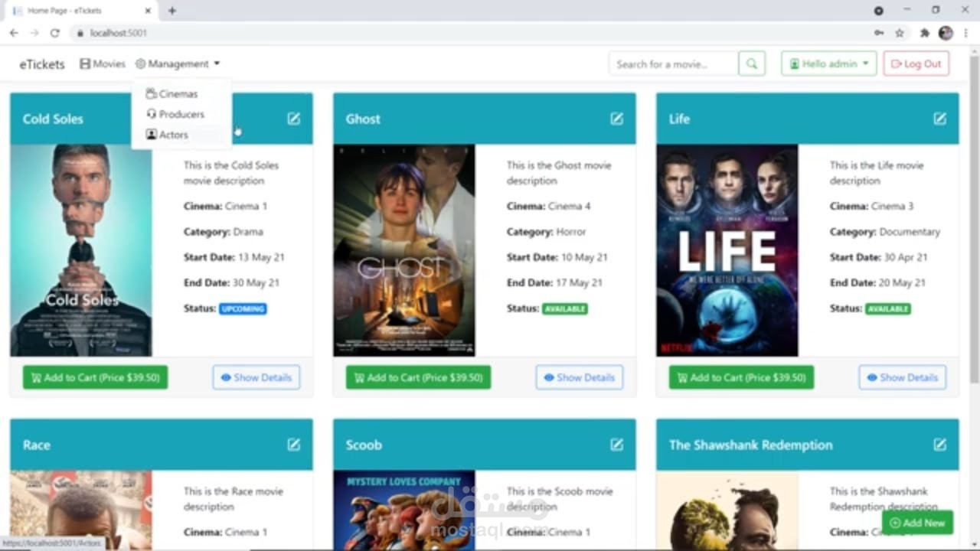Screen dimensions: 980x551
Task: Click the Ghost card edit icon
Action: 617,119
